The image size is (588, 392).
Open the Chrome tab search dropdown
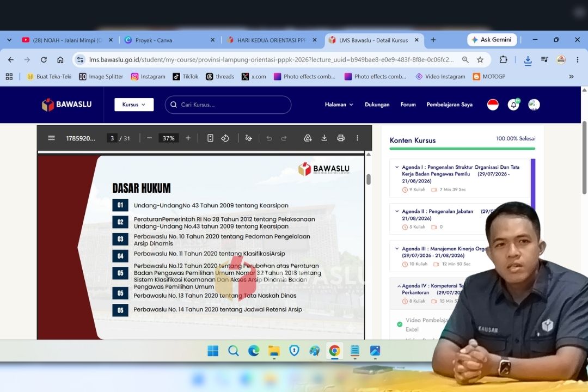click(9, 40)
